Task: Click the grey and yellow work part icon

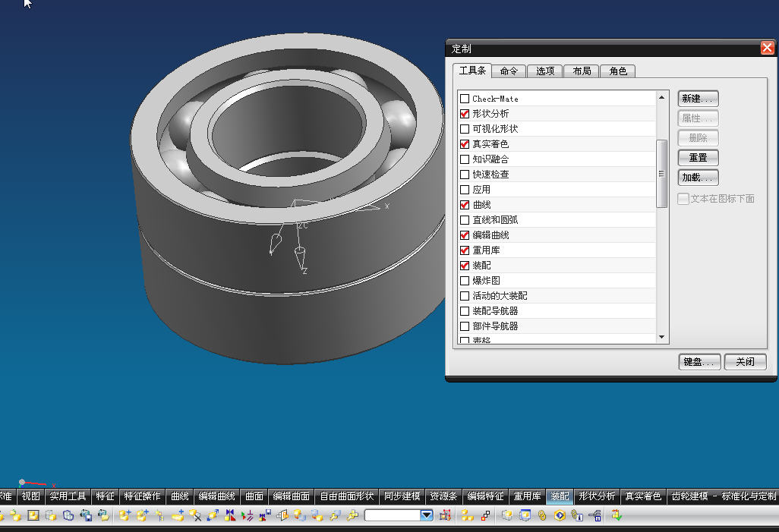Action: [506, 515]
